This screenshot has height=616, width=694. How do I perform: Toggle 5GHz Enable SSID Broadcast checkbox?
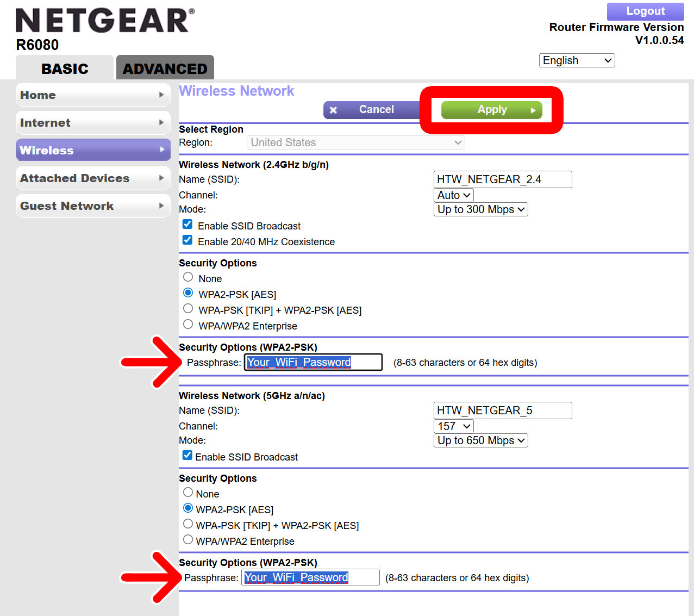tap(187, 456)
